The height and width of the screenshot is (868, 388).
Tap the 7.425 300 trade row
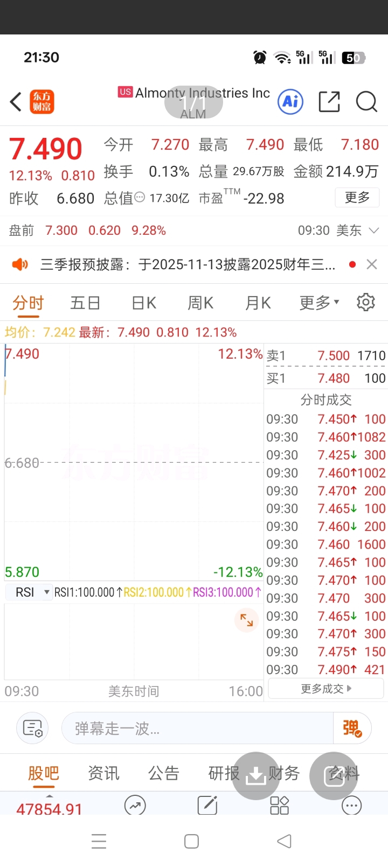[326, 454]
